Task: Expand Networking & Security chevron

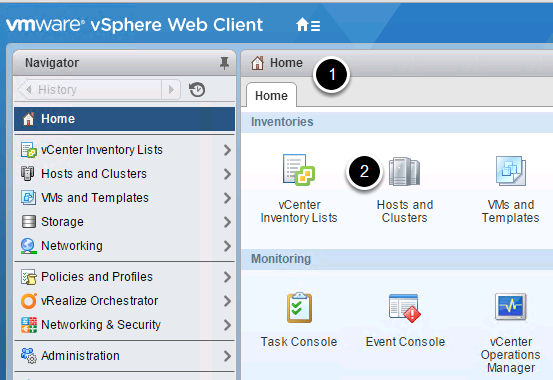Action: tap(227, 325)
